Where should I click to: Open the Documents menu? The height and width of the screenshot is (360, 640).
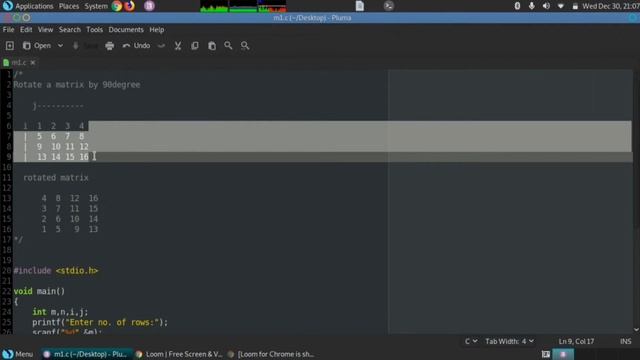point(126,30)
